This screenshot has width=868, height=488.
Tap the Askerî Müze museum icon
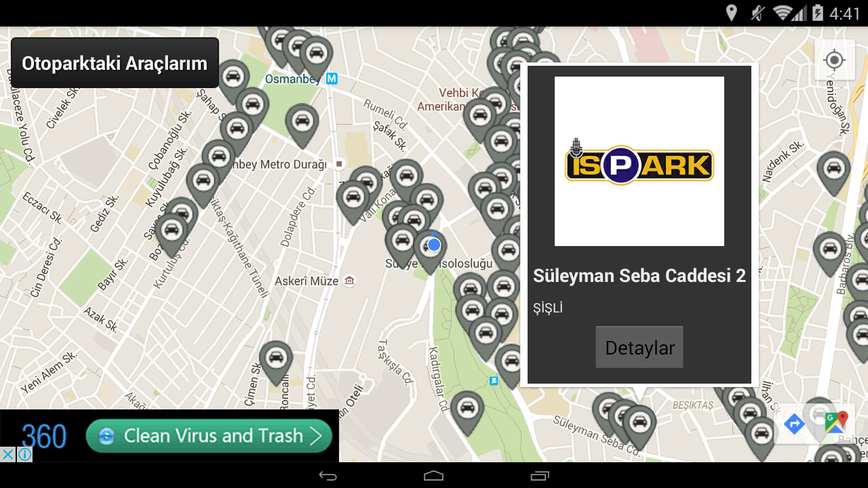tap(349, 281)
